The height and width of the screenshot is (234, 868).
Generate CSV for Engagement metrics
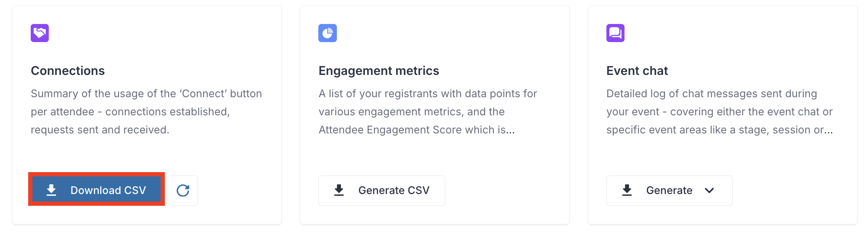click(382, 191)
